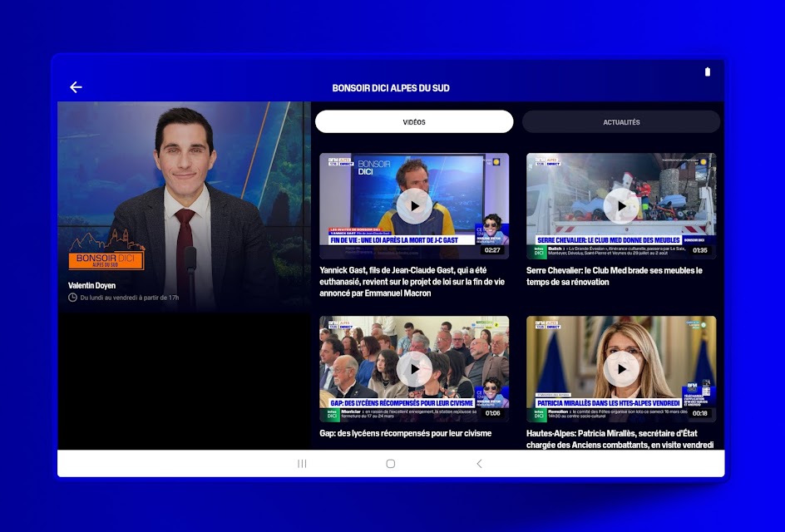Click the battery icon in the status bar

[708, 71]
